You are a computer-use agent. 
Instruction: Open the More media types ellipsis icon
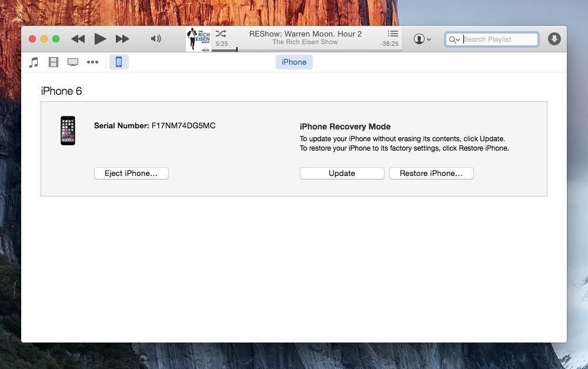click(x=92, y=62)
